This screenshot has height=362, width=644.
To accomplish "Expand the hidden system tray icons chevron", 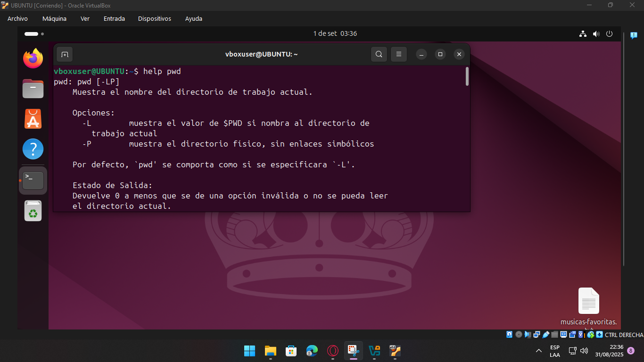I will (x=539, y=351).
